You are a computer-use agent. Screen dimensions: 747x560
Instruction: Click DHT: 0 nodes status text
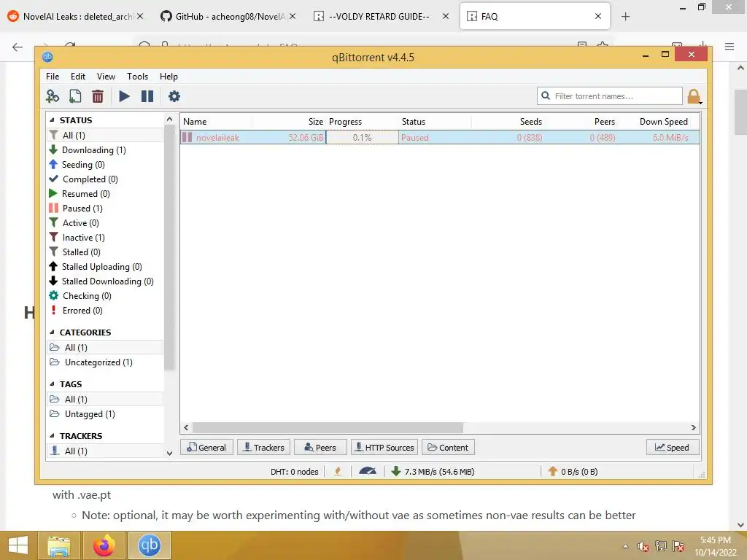[295, 472]
